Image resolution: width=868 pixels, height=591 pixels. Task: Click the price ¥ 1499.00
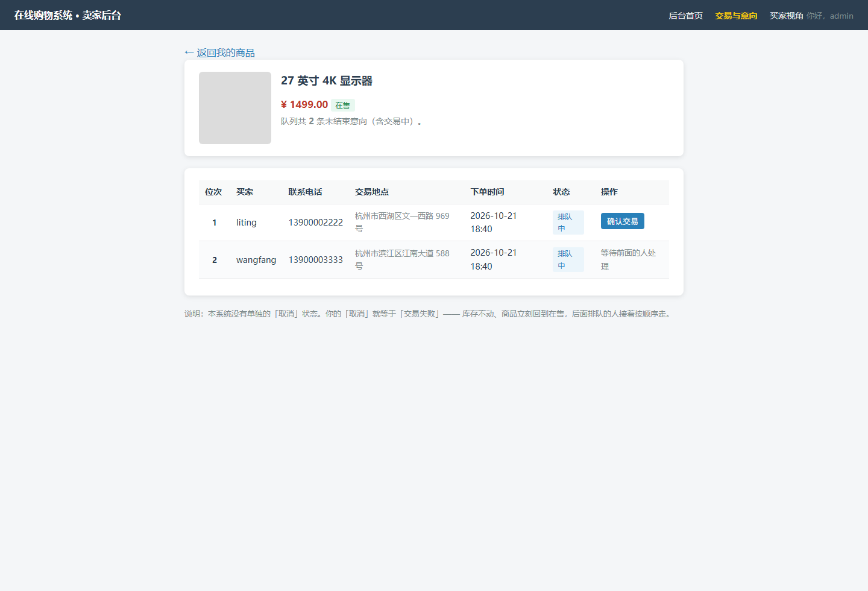click(x=304, y=104)
